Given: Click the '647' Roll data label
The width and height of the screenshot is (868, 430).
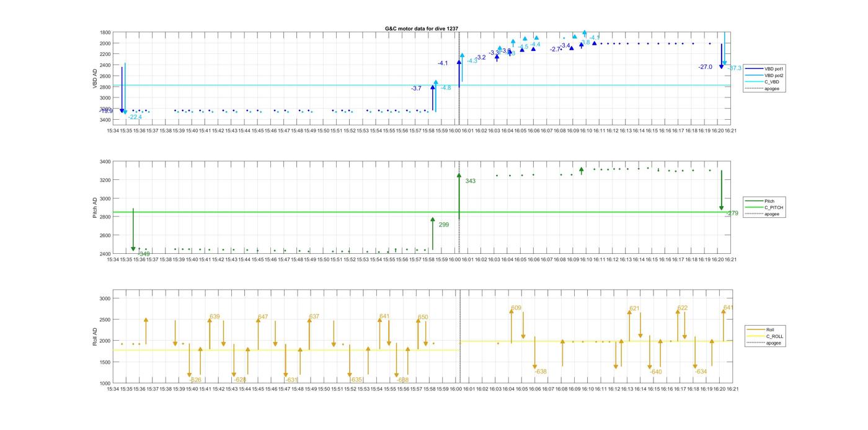Looking at the screenshot, I should pyautogui.click(x=263, y=317).
